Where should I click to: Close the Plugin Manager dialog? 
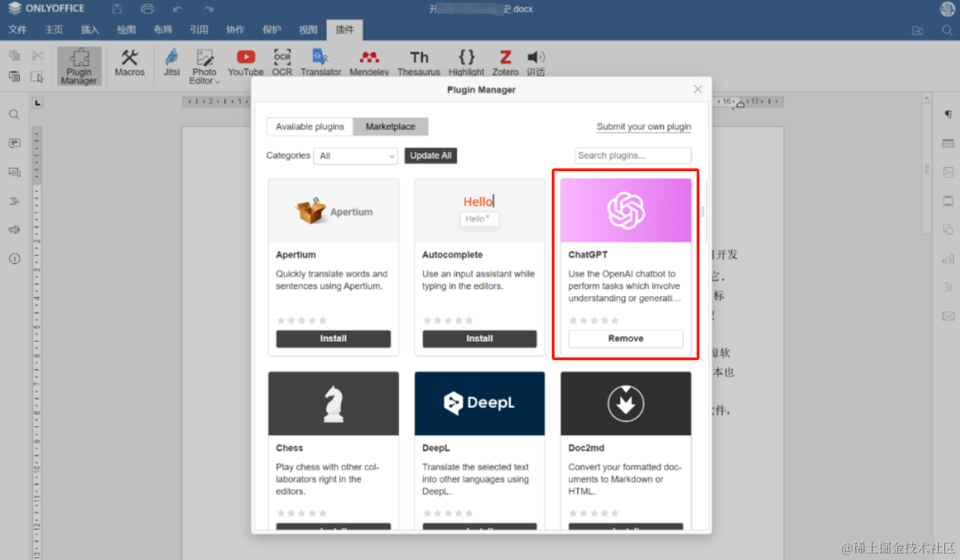point(698,89)
